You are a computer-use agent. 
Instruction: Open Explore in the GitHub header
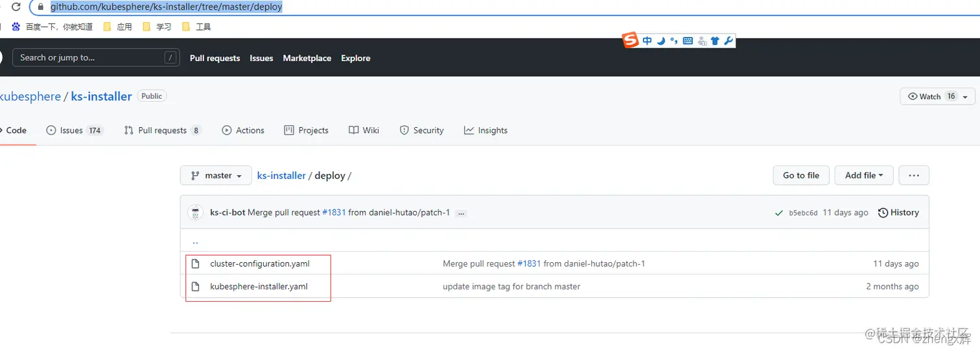click(356, 58)
